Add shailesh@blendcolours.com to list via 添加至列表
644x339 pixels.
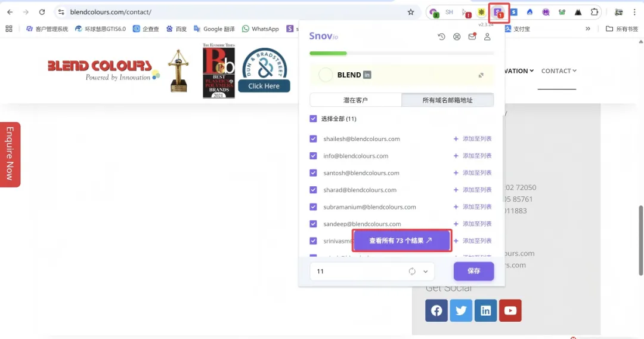pyautogui.click(x=472, y=139)
